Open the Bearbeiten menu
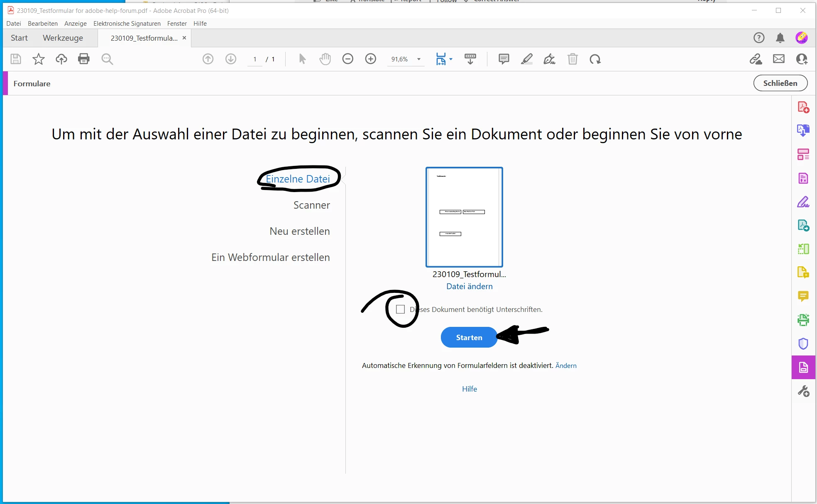The height and width of the screenshot is (504, 817). click(x=43, y=24)
